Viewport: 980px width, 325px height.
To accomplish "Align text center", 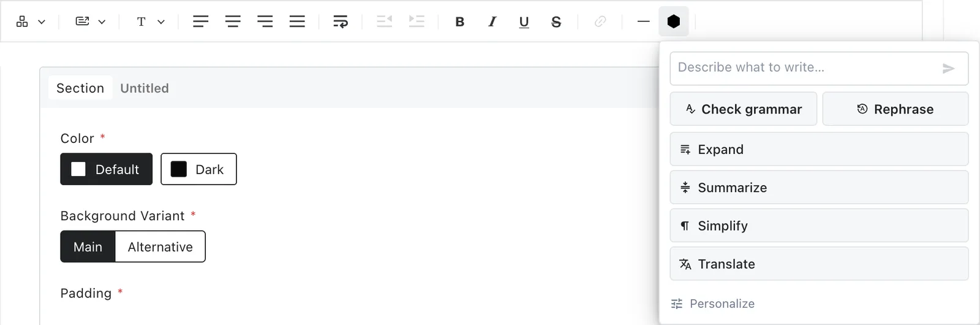I will coord(233,21).
